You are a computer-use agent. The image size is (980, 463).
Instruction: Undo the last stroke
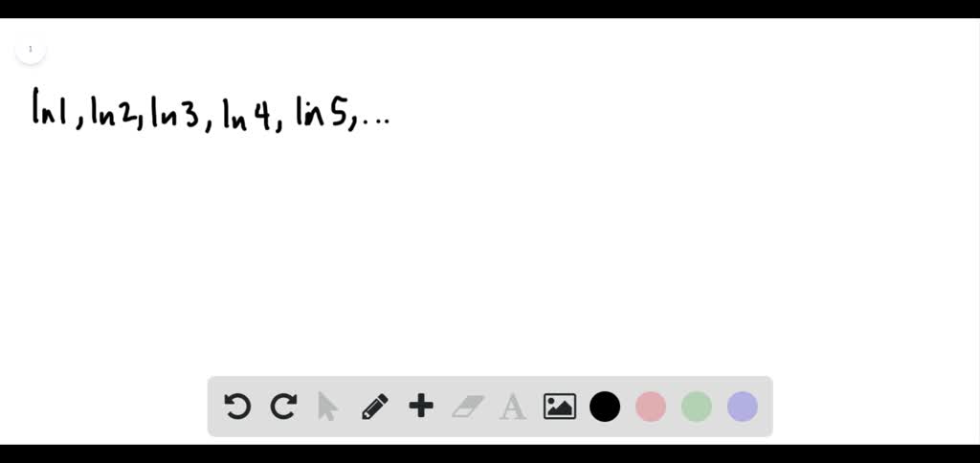coord(237,407)
